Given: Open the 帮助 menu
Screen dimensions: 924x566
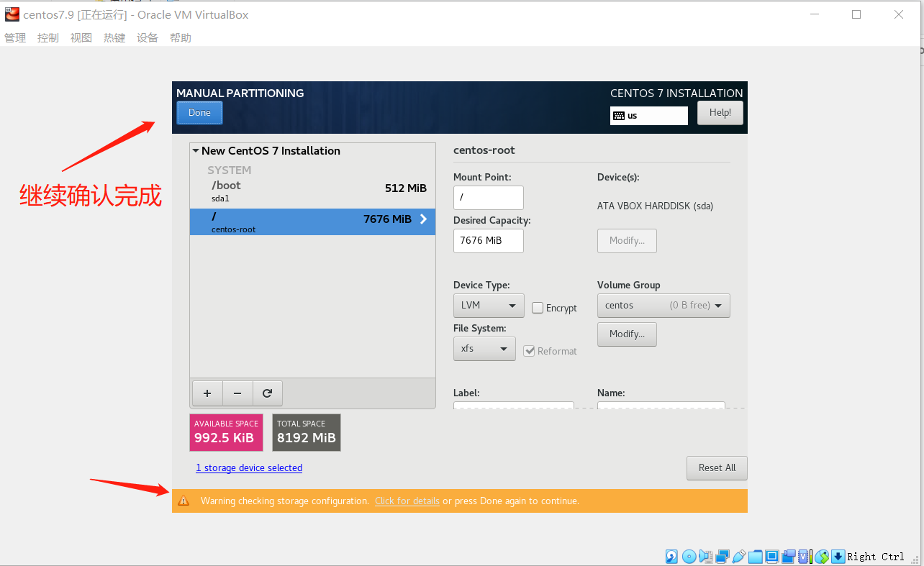Looking at the screenshot, I should 181,38.
